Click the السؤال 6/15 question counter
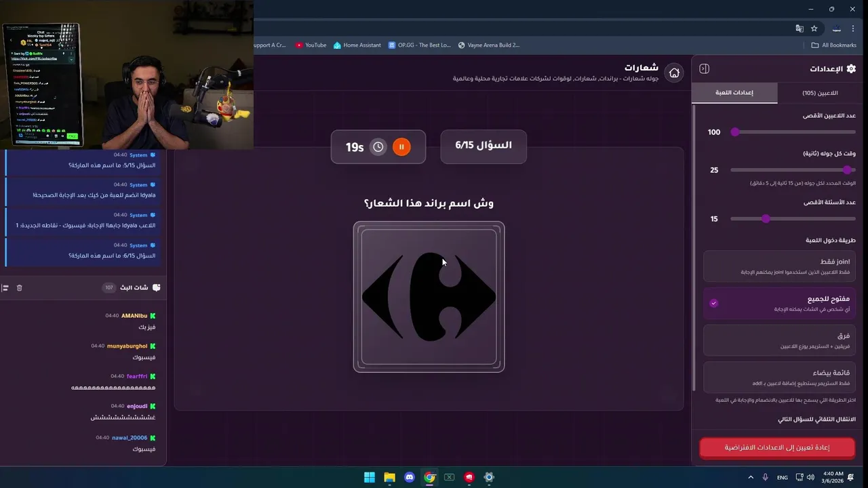This screenshot has height=488, width=868. (x=484, y=146)
